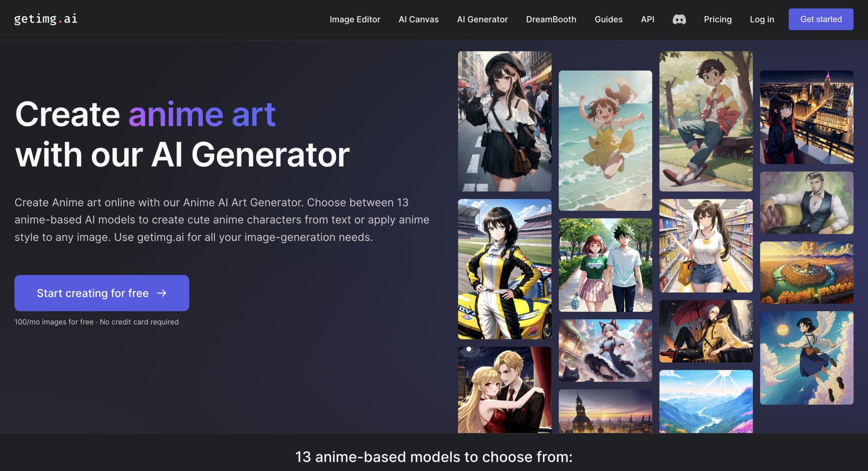Open thumbnail of blonde couple embracing
This screenshot has width=868, height=471.
505,390
